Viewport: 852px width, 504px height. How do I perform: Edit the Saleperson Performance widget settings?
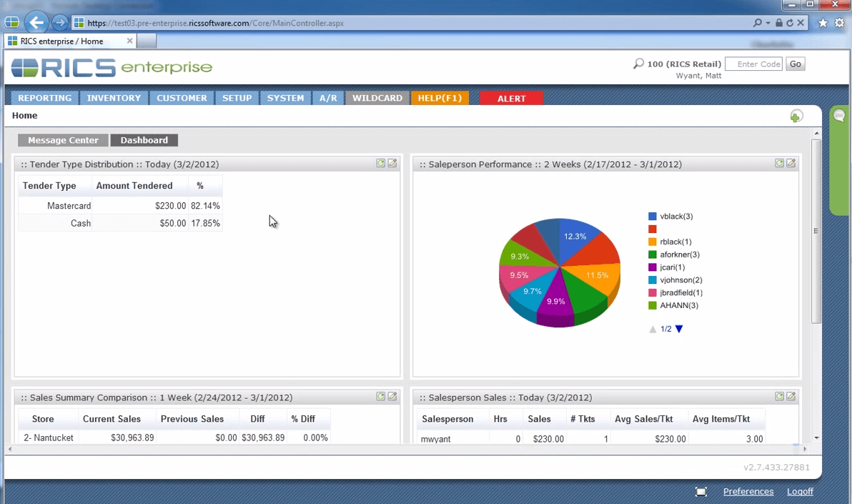coord(791,163)
